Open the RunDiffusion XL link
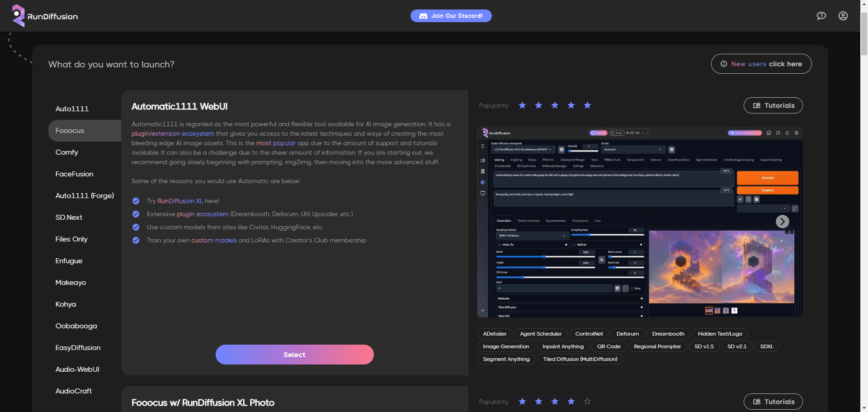The height and width of the screenshot is (412, 868). pyautogui.click(x=180, y=201)
